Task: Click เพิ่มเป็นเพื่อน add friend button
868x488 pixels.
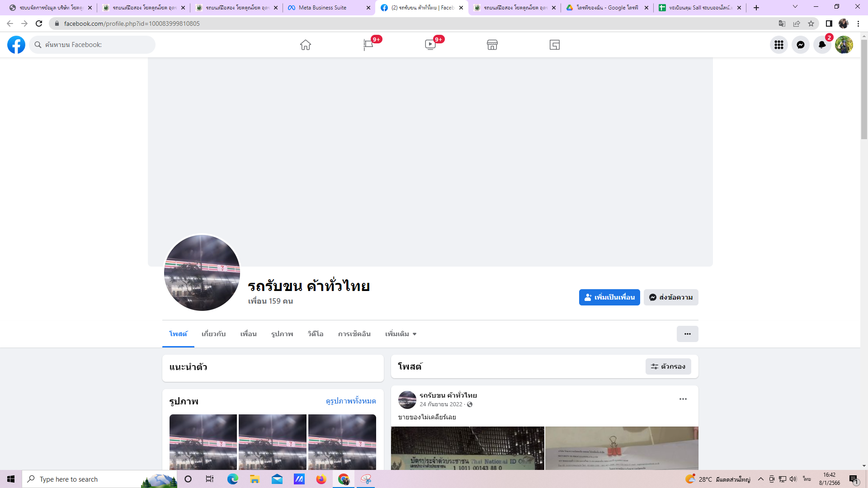Action: pyautogui.click(x=609, y=297)
